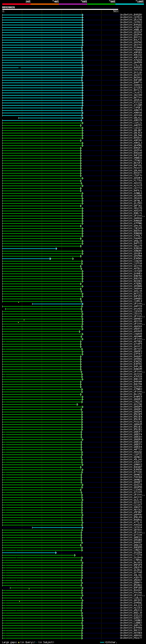Select hit label UniRef100_Q42686
This screenshot has height=644, width=146.
pyautogui.click(x=131, y=196)
